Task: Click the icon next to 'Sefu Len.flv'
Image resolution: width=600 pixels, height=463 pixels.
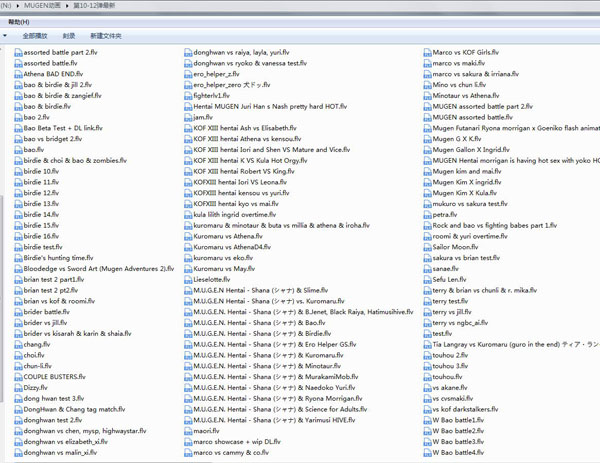Action: [x=427, y=280]
